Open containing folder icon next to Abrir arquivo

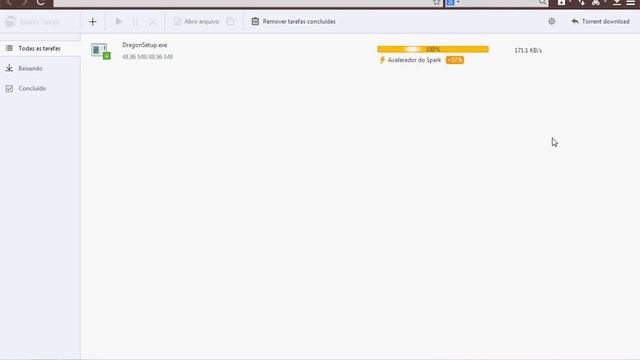click(231, 21)
